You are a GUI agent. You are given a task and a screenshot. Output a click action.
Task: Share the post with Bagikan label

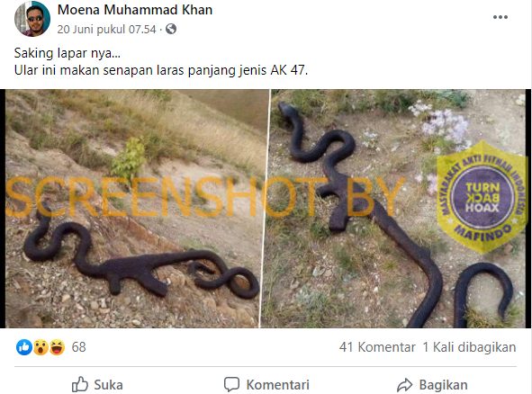click(x=443, y=385)
